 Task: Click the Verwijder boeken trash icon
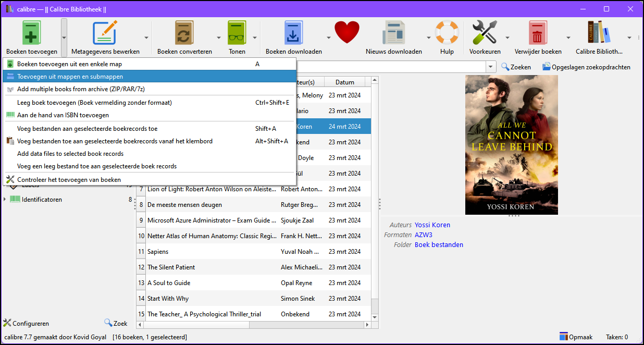538,37
